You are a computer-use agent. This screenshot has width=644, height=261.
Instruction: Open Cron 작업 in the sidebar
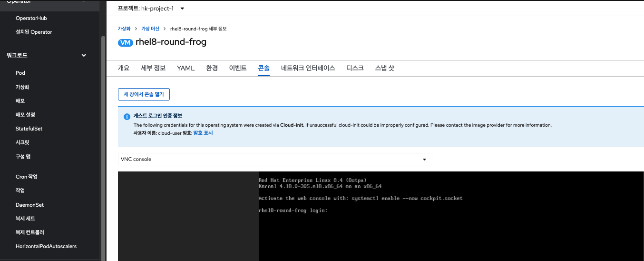(27, 177)
